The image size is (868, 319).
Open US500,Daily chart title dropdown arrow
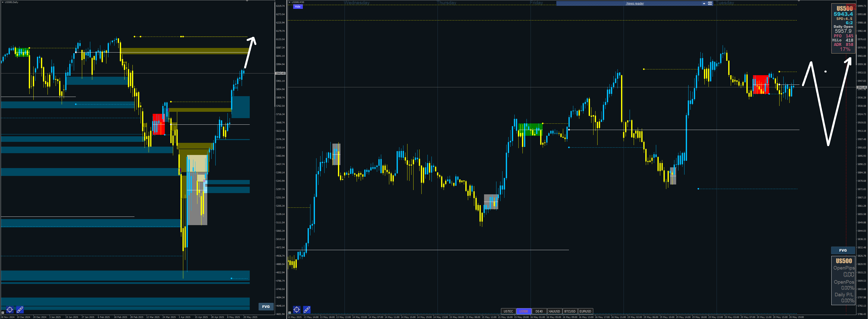(2, 2)
